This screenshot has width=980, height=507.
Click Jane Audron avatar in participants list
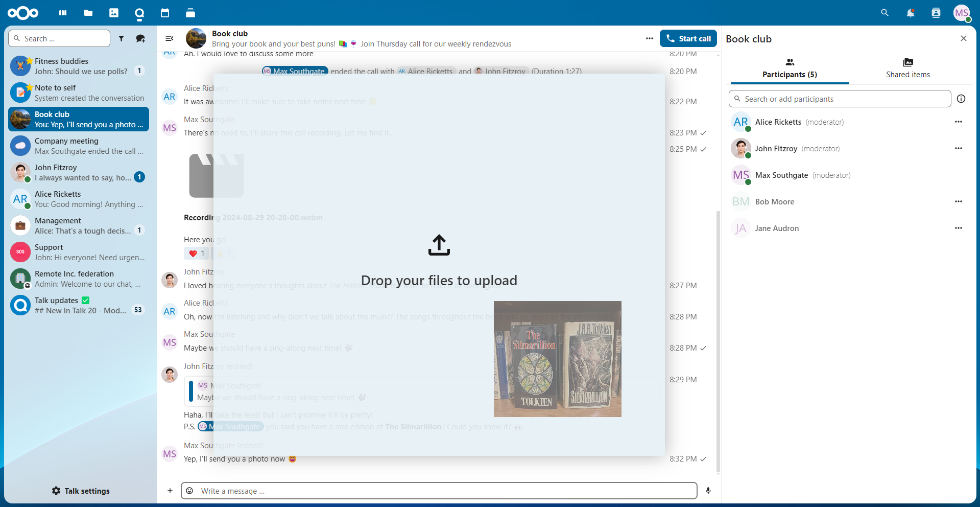point(741,228)
